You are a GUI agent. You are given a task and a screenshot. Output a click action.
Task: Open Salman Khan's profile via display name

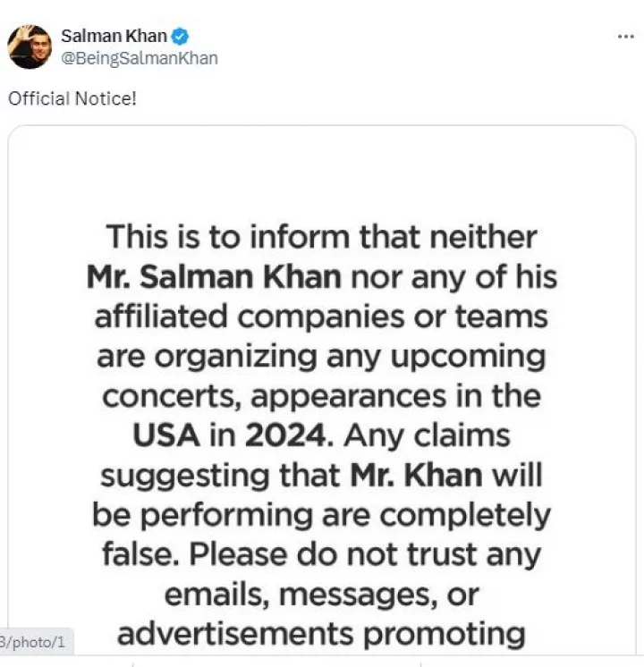(x=114, y=37)
